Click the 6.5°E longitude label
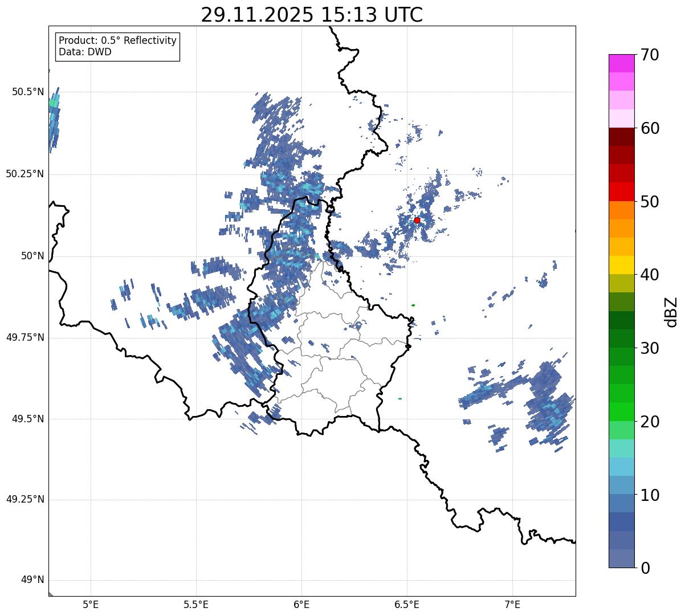The height and width of the screenshot is (616, 685). pos(407,605)
